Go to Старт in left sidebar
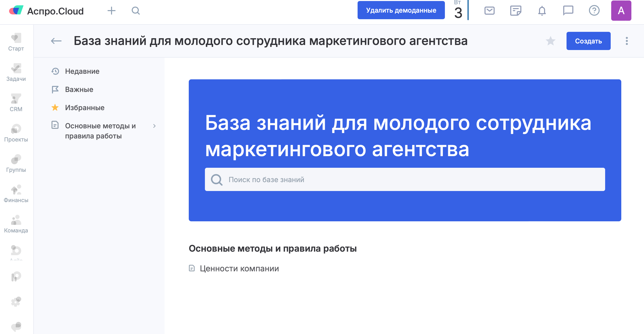This screenshot has width=644, height=334. [x=16, y=42]
